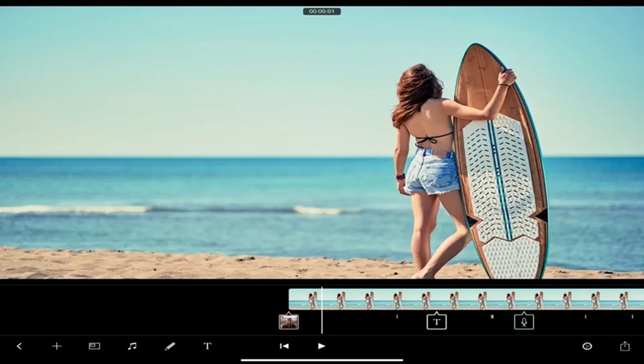Tap the home indicator bar at the bottom
This screenshot has height=364, width=644.
coord(322,360)
